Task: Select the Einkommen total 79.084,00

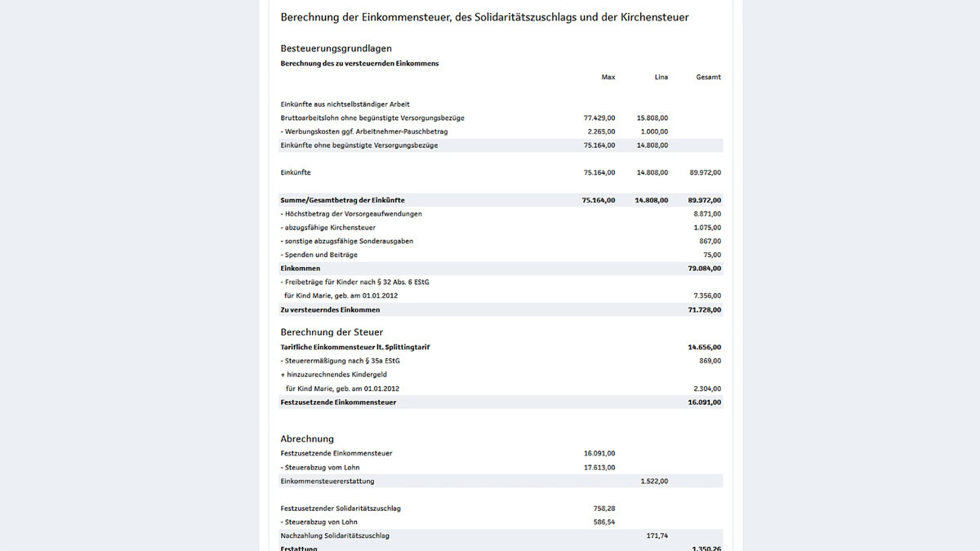Action: [705, 269]
